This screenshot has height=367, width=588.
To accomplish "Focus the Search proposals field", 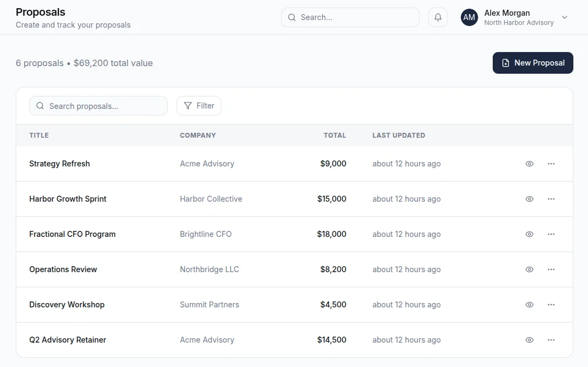I will [98, 106].
